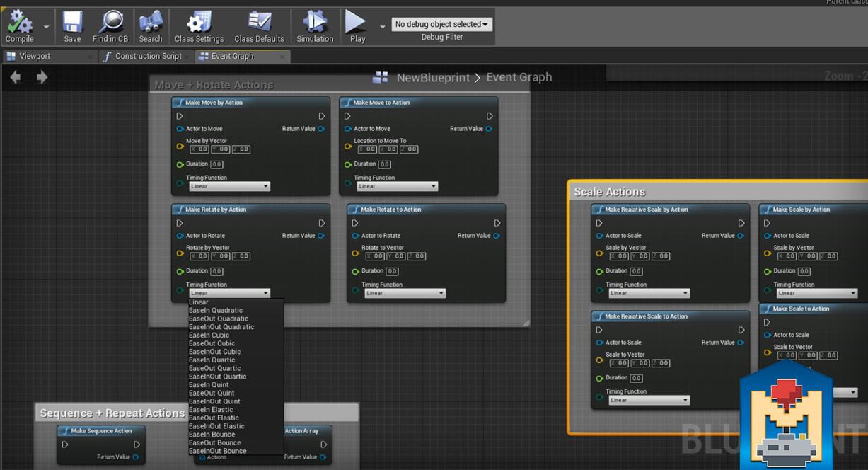Navigate back with the left arrow

[x=16, y=77]
